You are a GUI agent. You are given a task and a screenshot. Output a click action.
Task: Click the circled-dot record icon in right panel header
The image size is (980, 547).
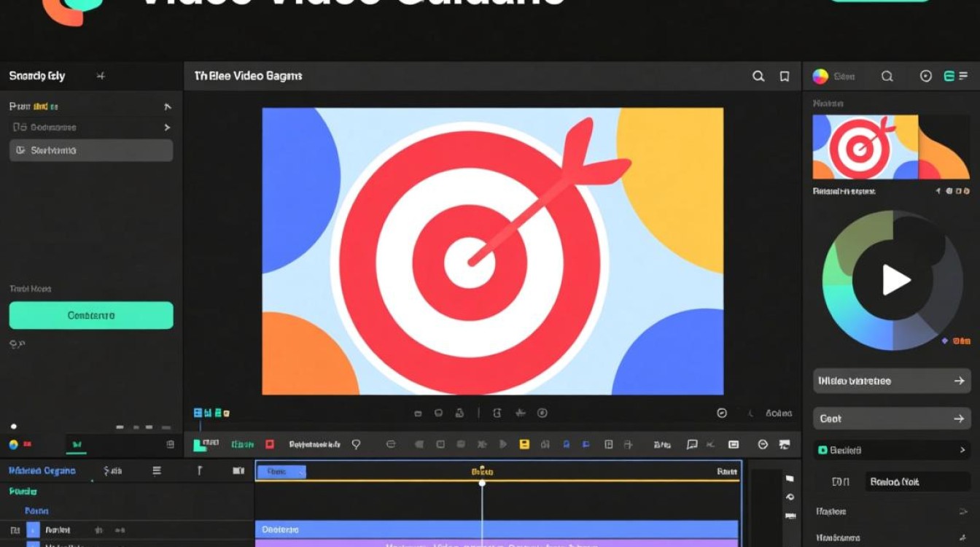(x=926, y=76)
